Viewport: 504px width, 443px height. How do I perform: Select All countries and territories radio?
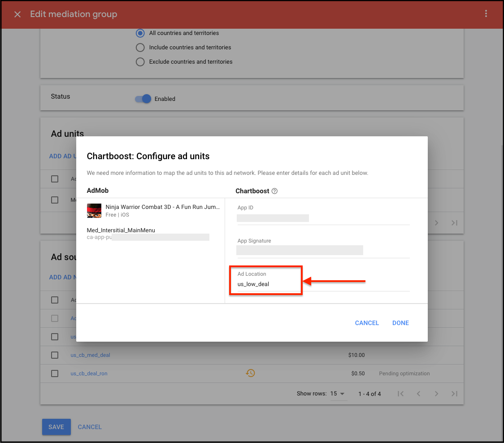[x=140, y=33]
